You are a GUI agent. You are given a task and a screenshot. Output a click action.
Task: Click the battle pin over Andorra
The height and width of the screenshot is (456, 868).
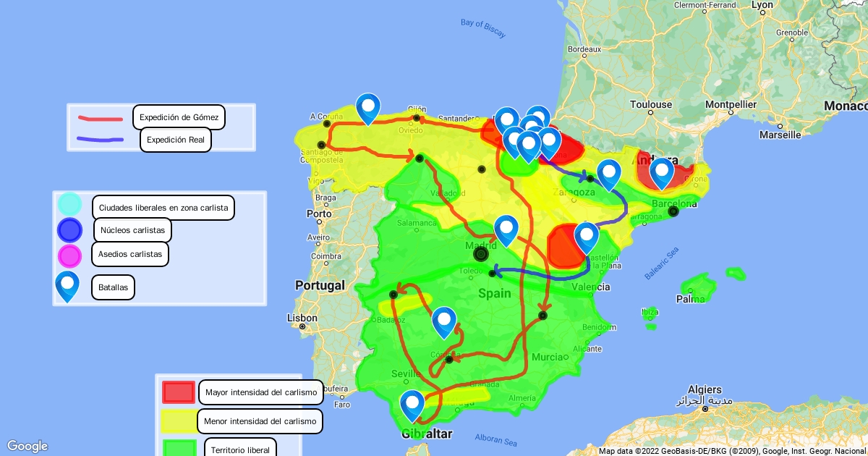662,172
